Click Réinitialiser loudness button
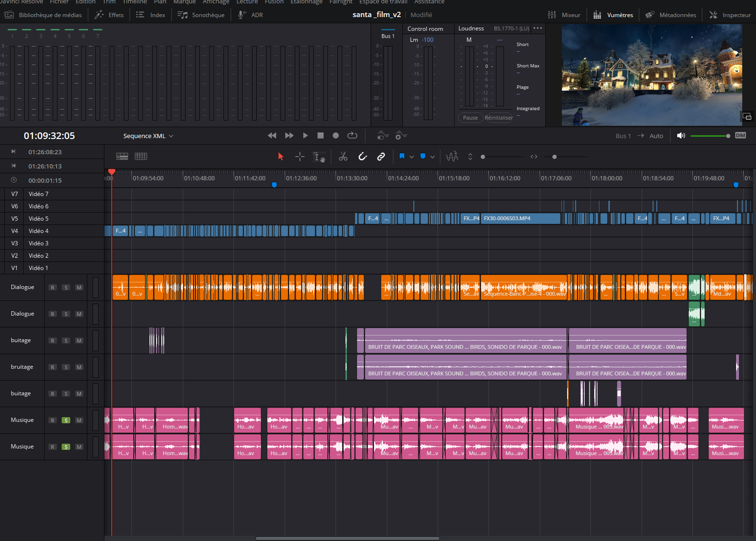This screenshot has height=541, width=756. (x=498, y=118)
